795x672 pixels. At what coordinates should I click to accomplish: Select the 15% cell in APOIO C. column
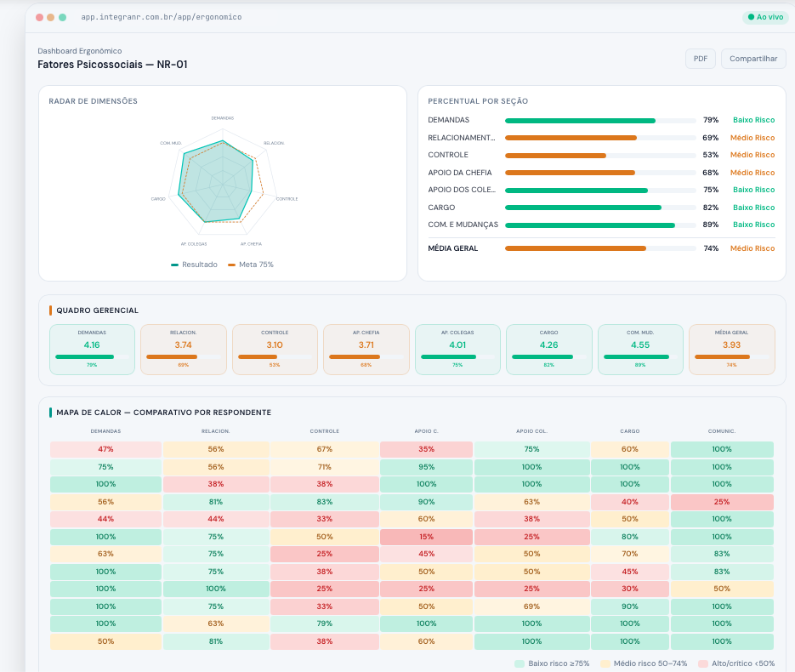point(426,537)
